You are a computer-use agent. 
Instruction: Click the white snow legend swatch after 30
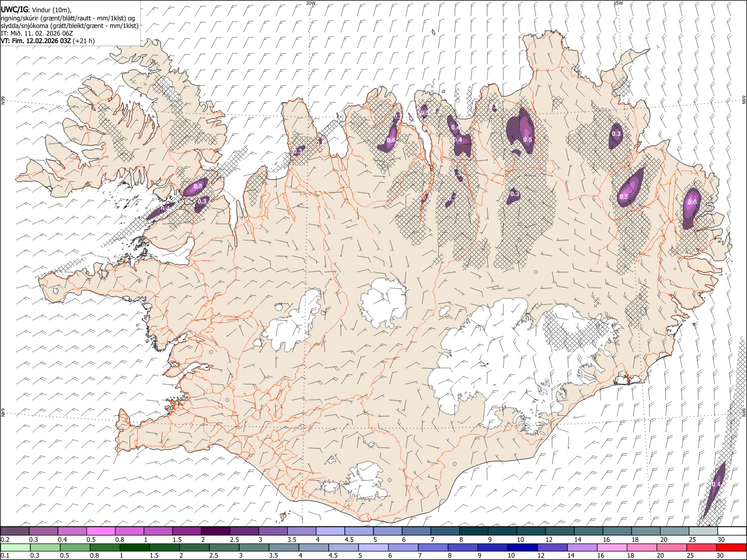click(x=731, y=531)
